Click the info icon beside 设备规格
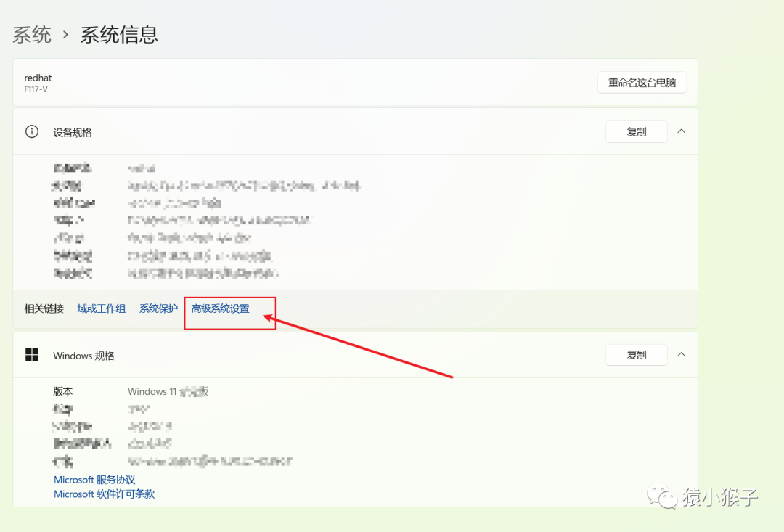The width and height of the screenshot is (784, 532). (x=32, y=131)
